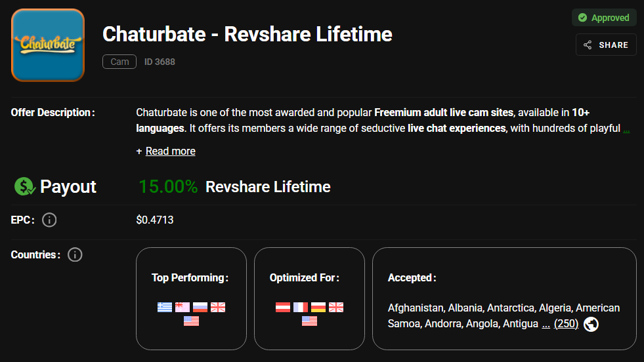Click Germany flag in Optimized For
The height and width of the screenshot is (362, 644).
[x=318, y=307]
